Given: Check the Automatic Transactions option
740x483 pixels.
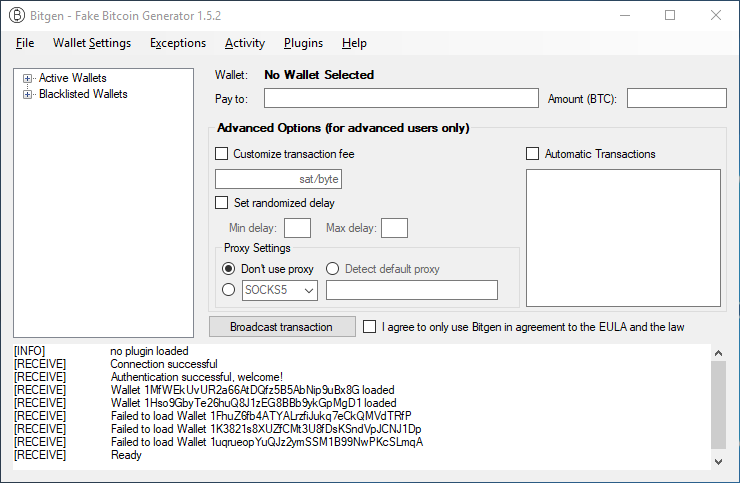Looking at the screenshot, I should click(532, 154).
